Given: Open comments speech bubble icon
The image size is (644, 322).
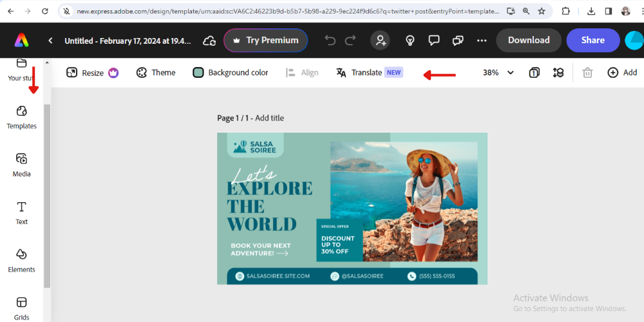Looking at the screenshot, I should [433, 40].
